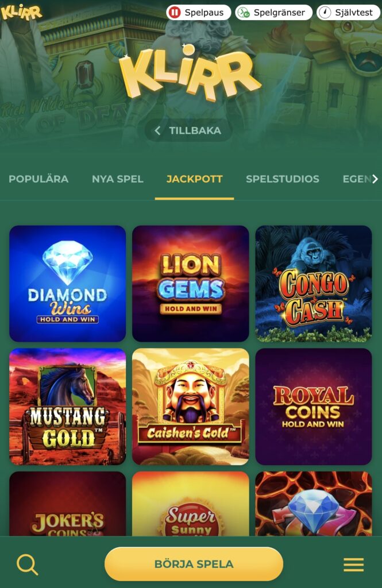Open Lion Gems Hold and Win game
This screenshot has width=382, height=588.
point(191,284)
